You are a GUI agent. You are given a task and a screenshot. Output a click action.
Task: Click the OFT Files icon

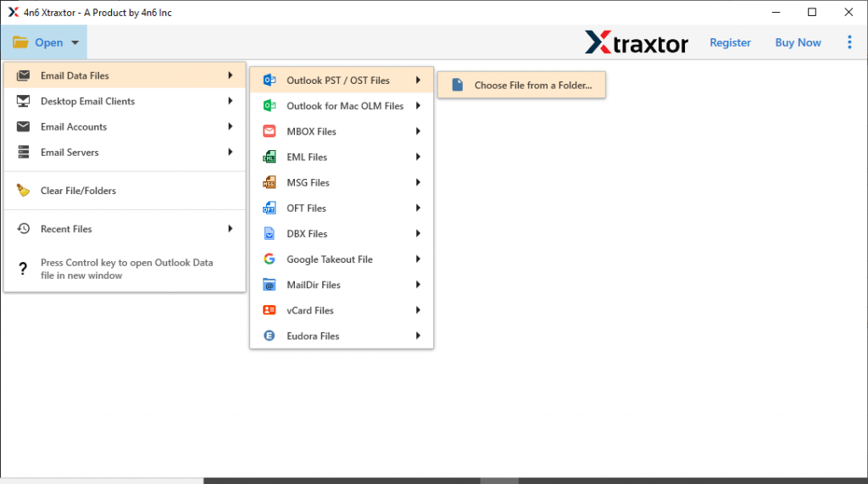point(269,208)
